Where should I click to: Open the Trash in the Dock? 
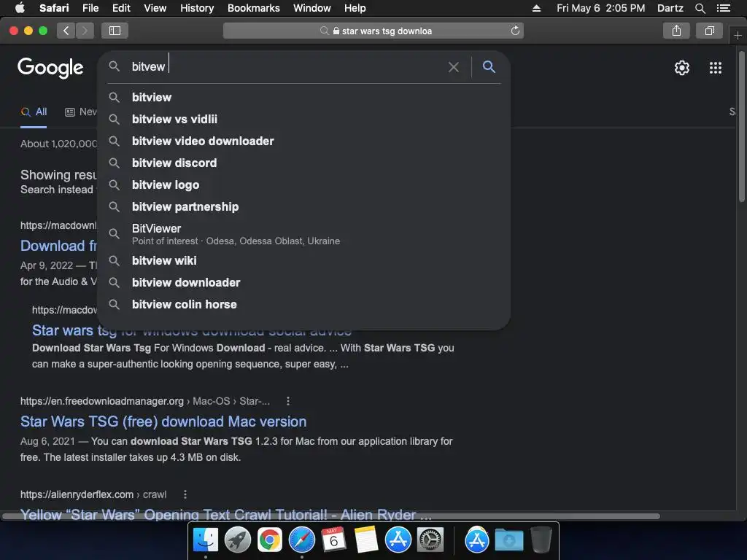click(x=541, y=540)
